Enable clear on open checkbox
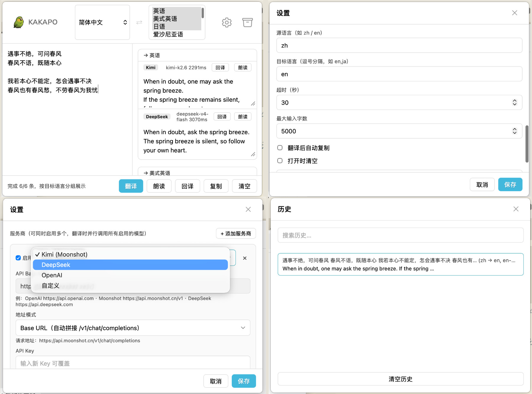The width and height of the screenshot is (532, 394). [x=280, y=161]
